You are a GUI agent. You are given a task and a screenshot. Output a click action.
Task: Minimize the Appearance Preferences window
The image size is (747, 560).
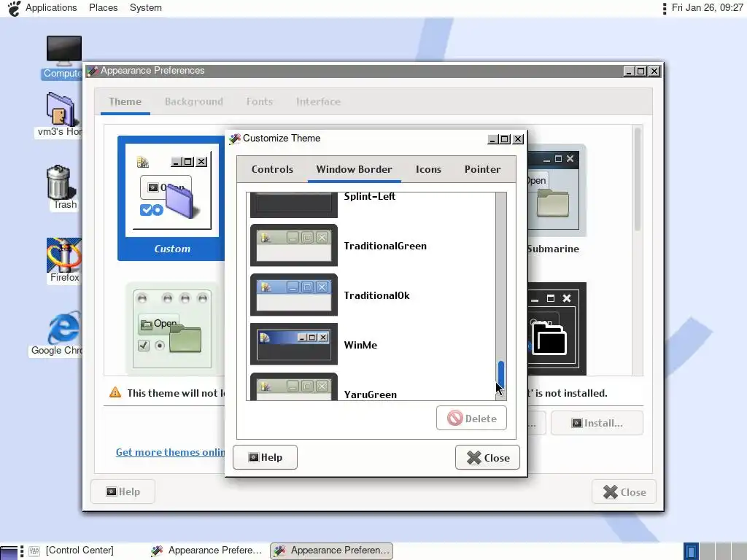click(x=629, y=71)
